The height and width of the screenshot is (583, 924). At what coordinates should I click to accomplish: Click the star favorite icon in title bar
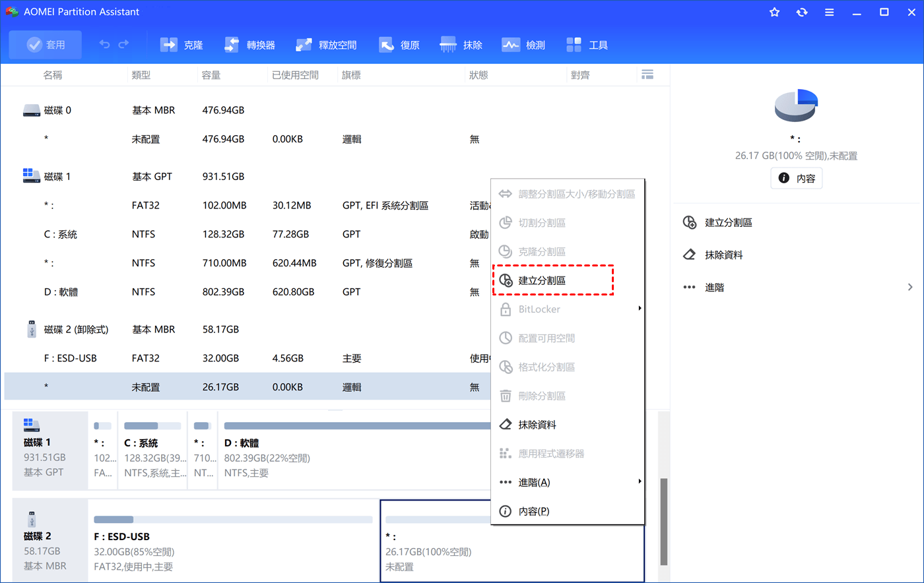[x=775, y=12]
